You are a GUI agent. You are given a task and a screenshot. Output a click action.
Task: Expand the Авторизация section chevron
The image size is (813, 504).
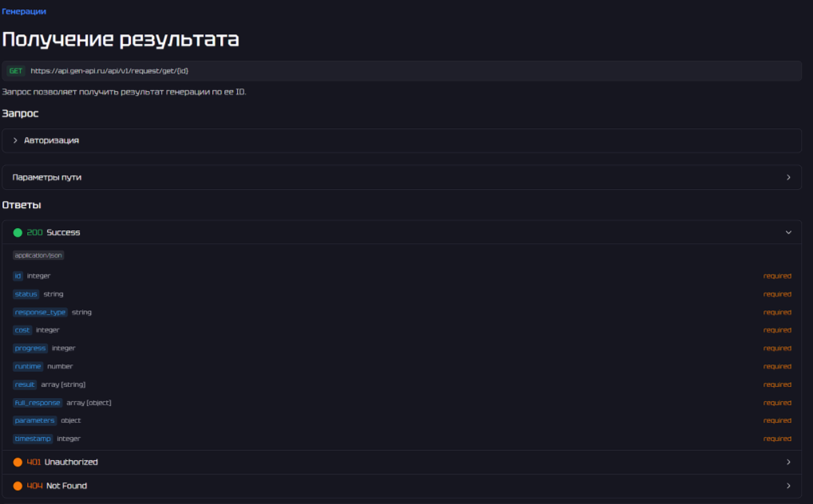(15, 140)
